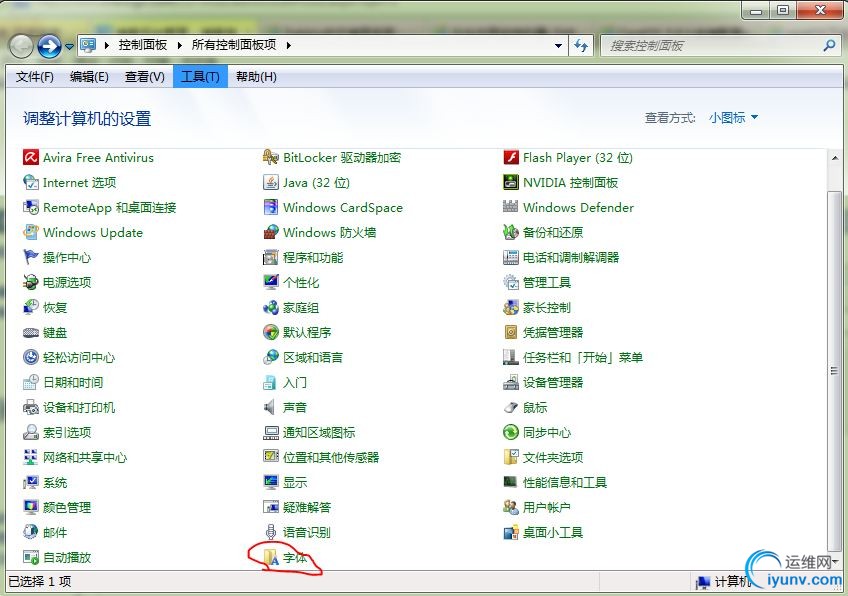
Task: Open 声音 speaker icon
Action: click(270, 407)
